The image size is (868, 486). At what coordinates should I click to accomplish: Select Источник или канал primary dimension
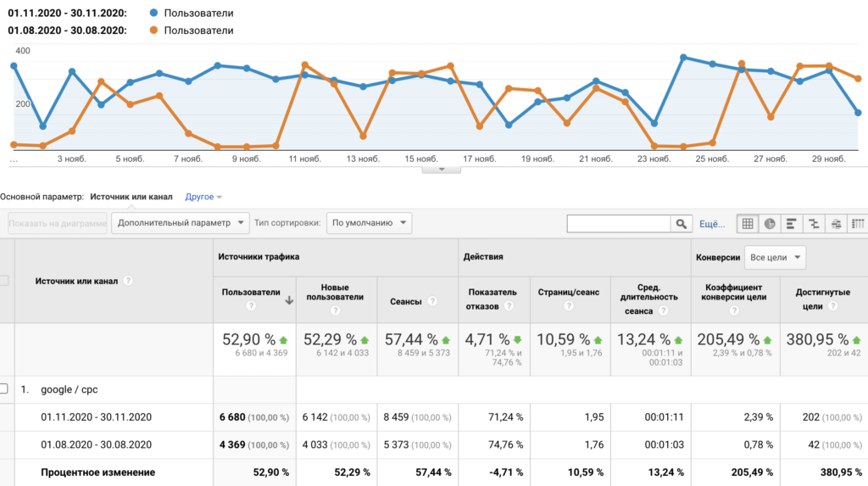tap(131, 197)
